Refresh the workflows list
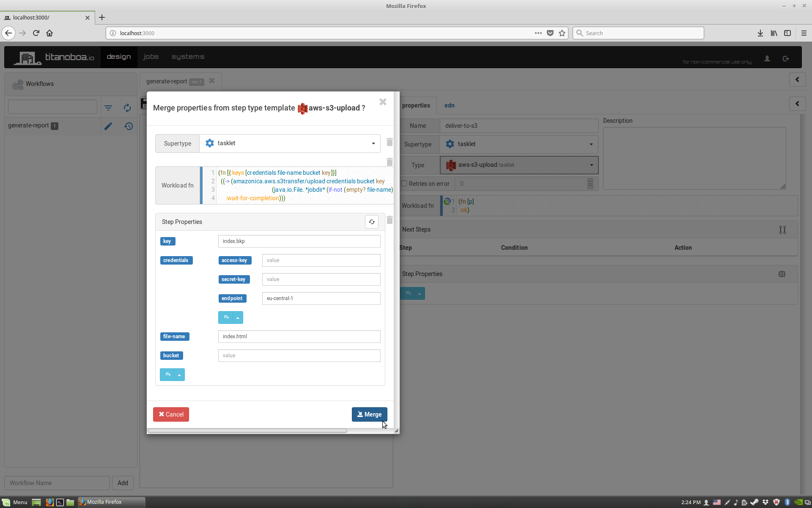This screenshot has width=812, height=508. (127, 108)
